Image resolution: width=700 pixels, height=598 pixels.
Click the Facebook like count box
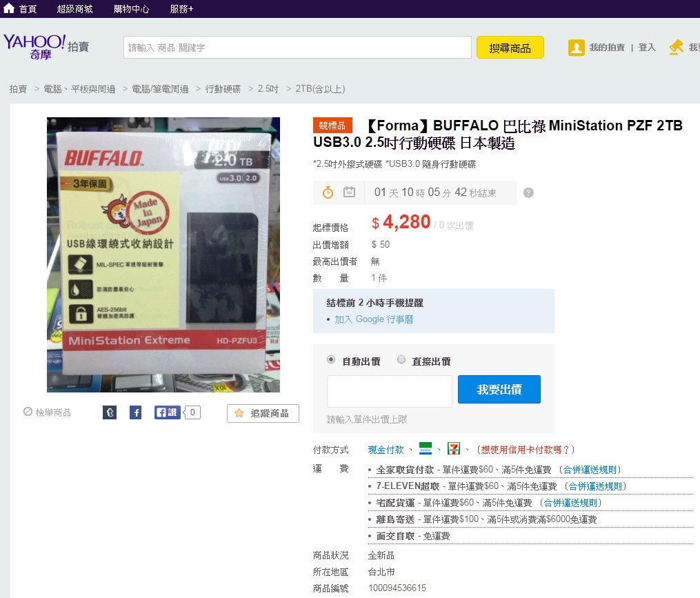click(192, 412)
